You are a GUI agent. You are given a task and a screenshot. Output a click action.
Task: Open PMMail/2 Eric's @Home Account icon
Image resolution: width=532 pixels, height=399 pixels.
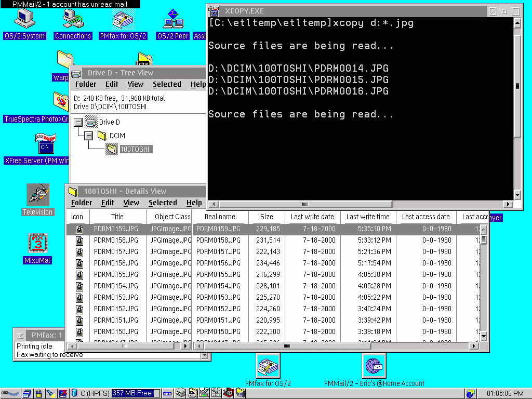pos(374,366)
